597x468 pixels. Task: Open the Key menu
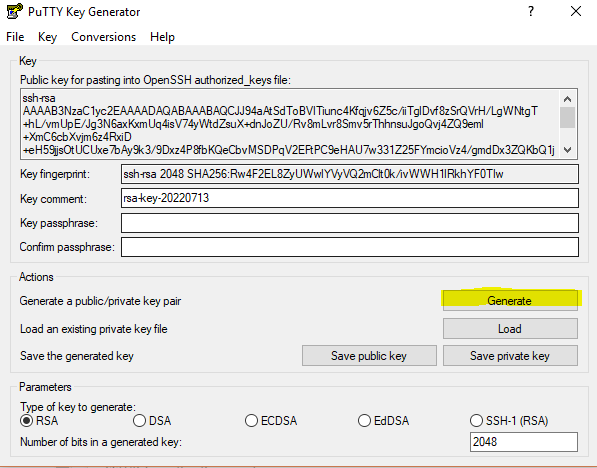pos(48,37)
